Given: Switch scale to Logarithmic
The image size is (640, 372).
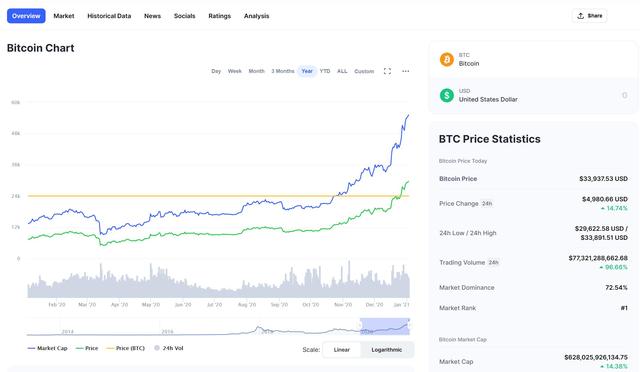Looking at the screenshot, I should coord(387,350).
